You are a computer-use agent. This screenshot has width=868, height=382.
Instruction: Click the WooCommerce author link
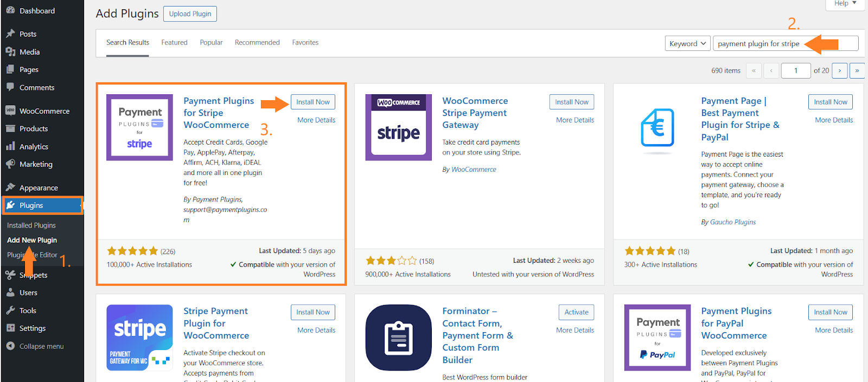474,170
